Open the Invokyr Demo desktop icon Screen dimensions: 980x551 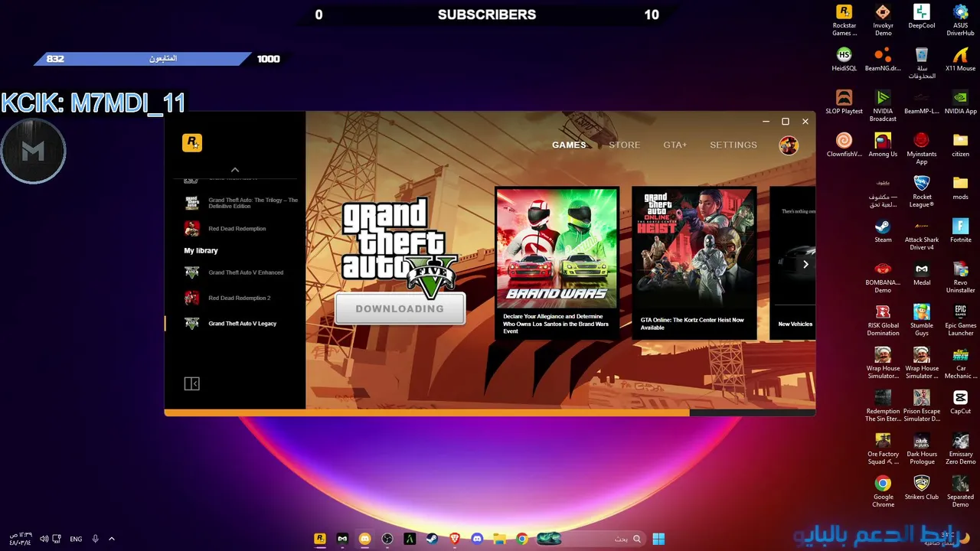(x=883, y=20)
